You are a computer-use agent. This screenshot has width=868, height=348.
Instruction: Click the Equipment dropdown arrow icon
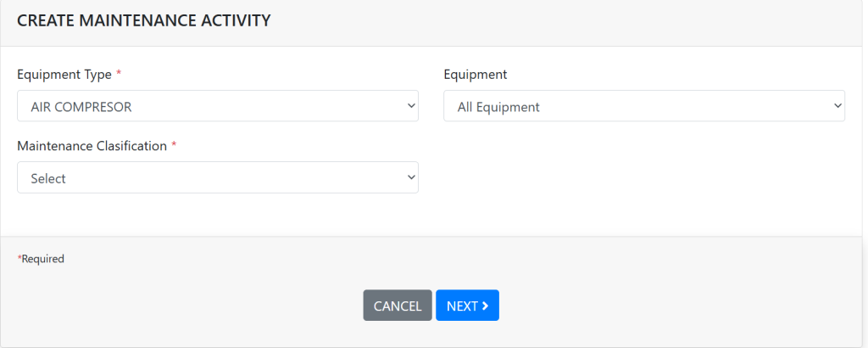tap(837, 106)
